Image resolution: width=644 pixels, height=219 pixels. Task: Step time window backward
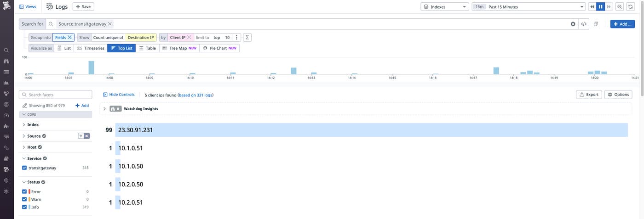592,7
